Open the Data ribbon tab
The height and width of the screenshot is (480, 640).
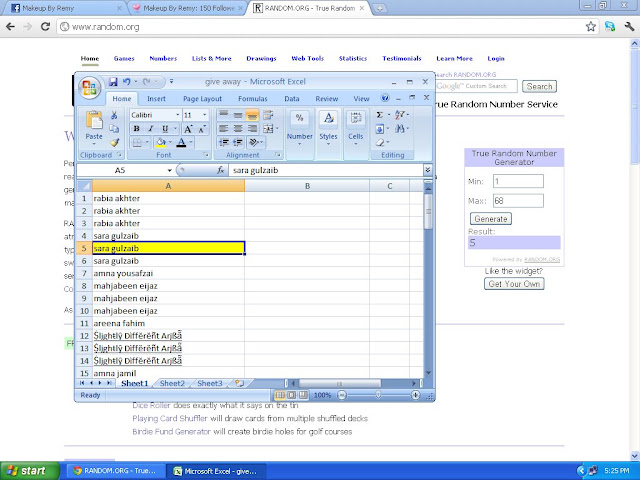tap(292, 99)
